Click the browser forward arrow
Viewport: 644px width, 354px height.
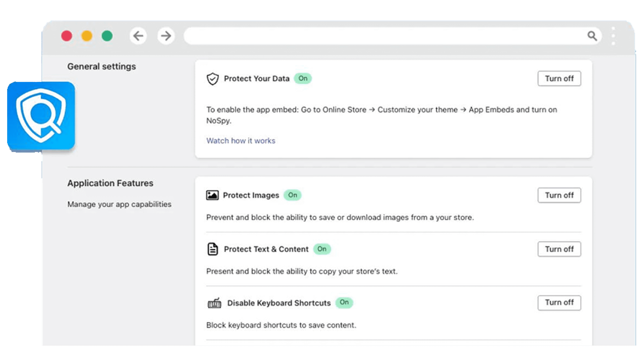(x=166, y=36)
